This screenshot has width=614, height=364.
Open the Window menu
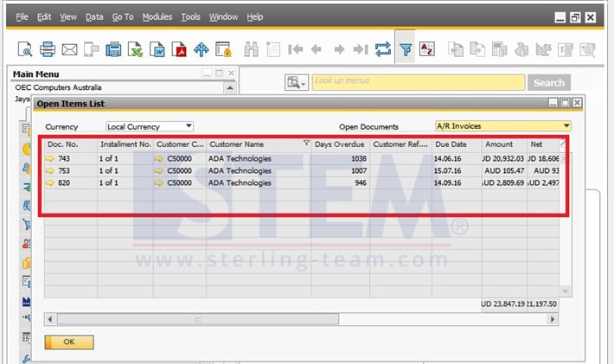coord(223,16)
